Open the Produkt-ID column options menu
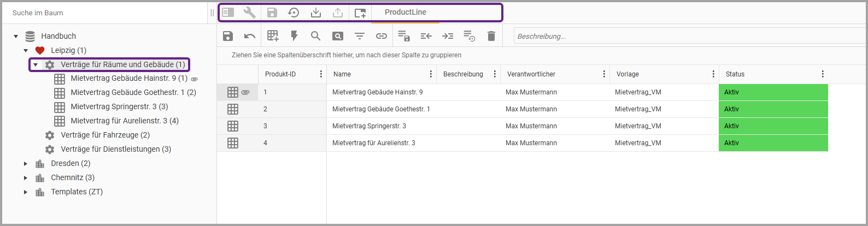The height and width of the screenshot is (226, 868). pos(321,74)
